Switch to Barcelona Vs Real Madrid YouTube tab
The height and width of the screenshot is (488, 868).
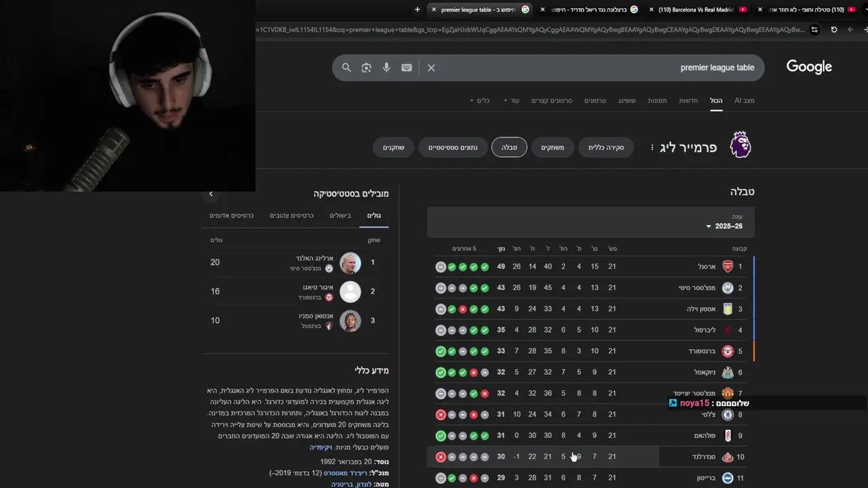(697, 9)
